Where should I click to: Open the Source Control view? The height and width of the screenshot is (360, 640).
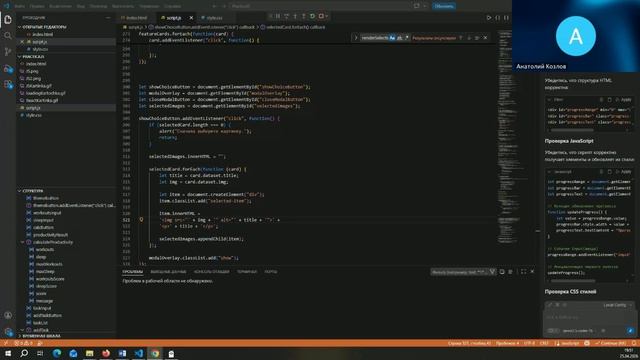(8, 52)
